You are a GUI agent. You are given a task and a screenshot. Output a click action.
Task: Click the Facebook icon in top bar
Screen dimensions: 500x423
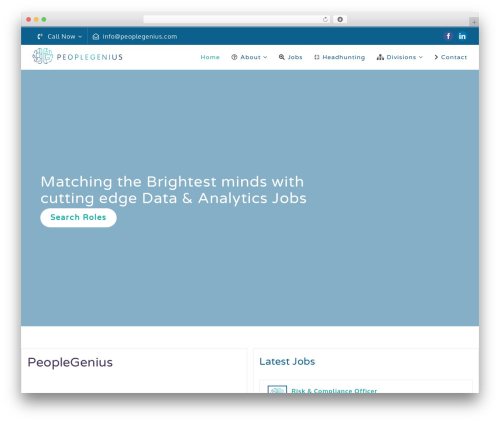pos(448,36)
